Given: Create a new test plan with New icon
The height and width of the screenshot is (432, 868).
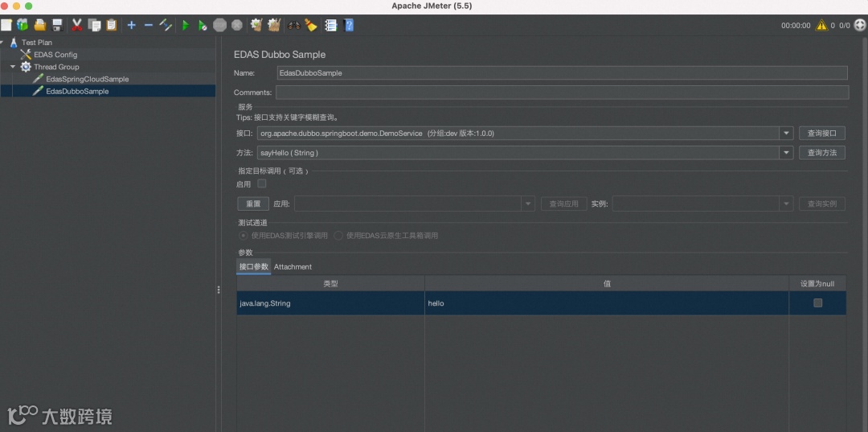Looking at the screenshot, I should pyautogui.click(x=6, y=25).
